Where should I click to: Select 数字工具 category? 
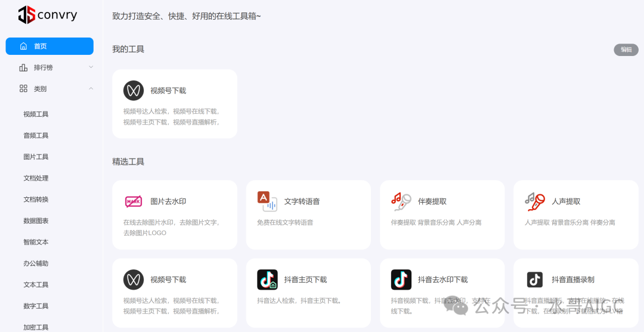36,306
